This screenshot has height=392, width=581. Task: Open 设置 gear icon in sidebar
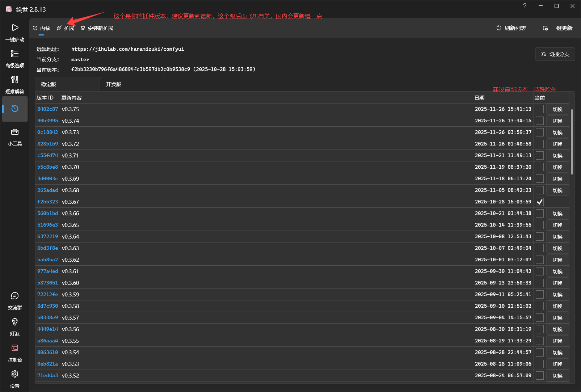pos(15,374)
